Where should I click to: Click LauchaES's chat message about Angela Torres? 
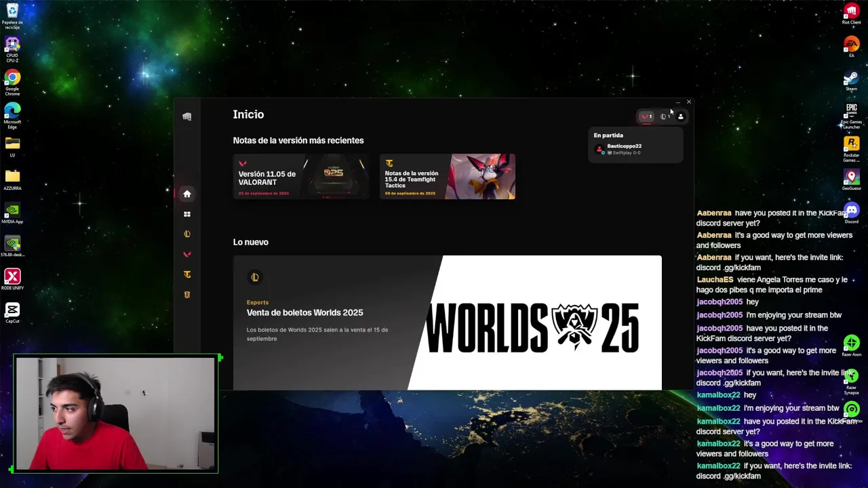pos(772,285)
